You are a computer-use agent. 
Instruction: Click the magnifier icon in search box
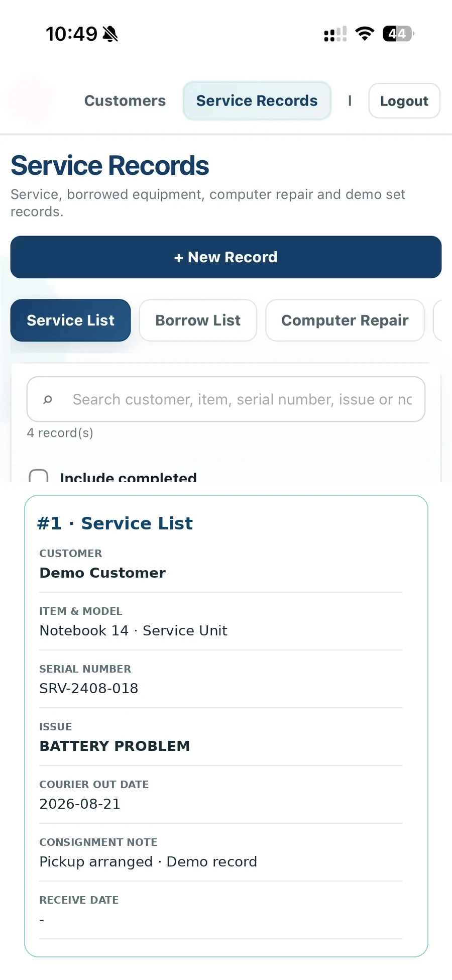48,399
